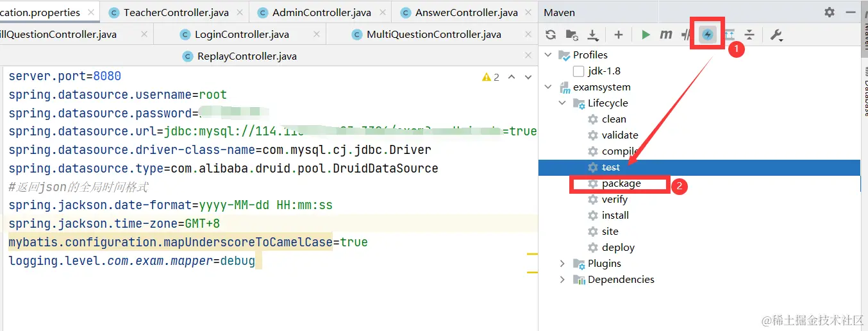868x331 pixels.
Task: Collapse the examsystem project node
Action: click(548, 87)
